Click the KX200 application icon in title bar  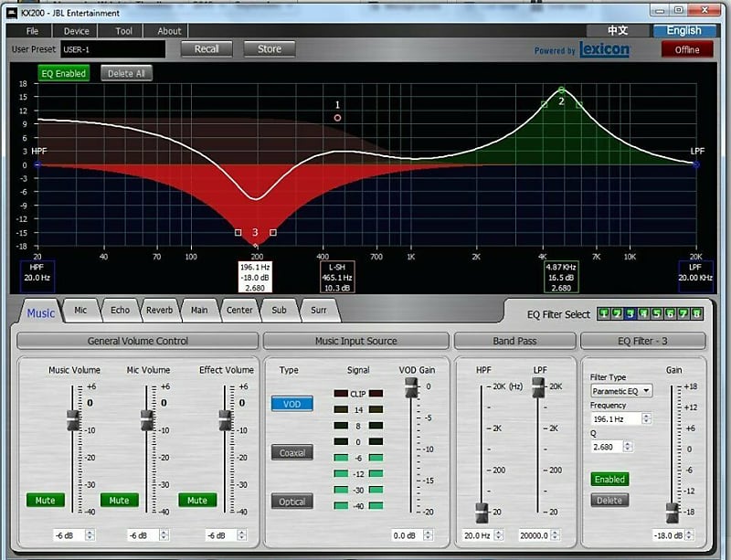coord(12,13)
